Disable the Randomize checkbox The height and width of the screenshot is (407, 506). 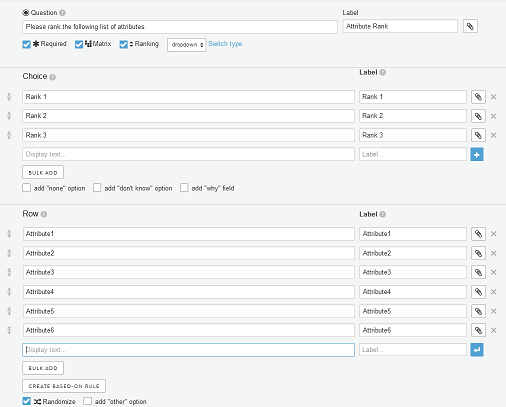(26, 401)
